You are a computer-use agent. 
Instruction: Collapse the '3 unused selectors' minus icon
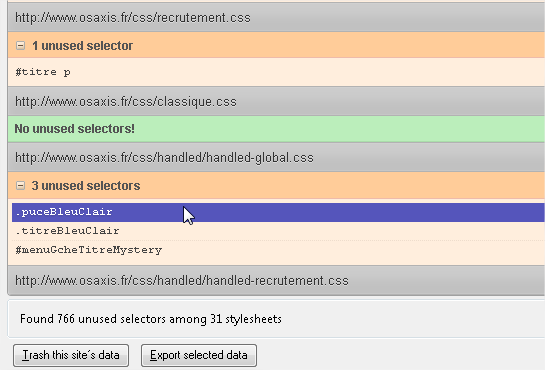[21, 186]
